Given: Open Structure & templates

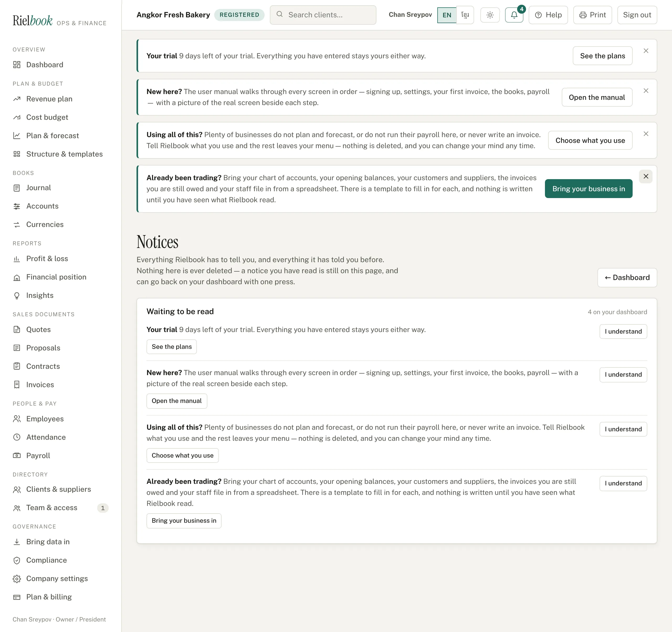Looking at the screenshot, I should [x=61, y=154].
